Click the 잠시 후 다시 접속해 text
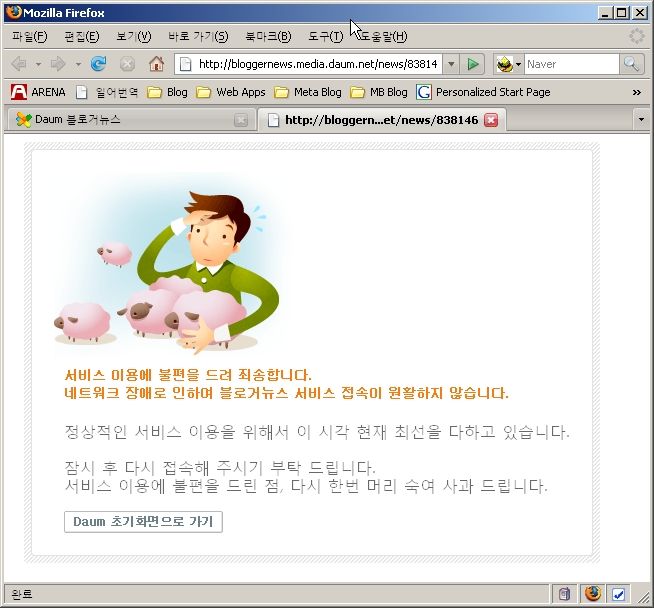 (x=220, y=467)
